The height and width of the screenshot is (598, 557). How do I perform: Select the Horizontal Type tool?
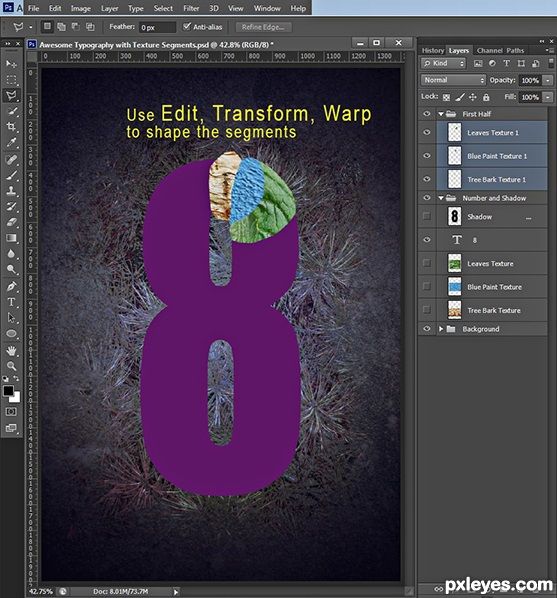pyautogui.click(x=11, y=302)
